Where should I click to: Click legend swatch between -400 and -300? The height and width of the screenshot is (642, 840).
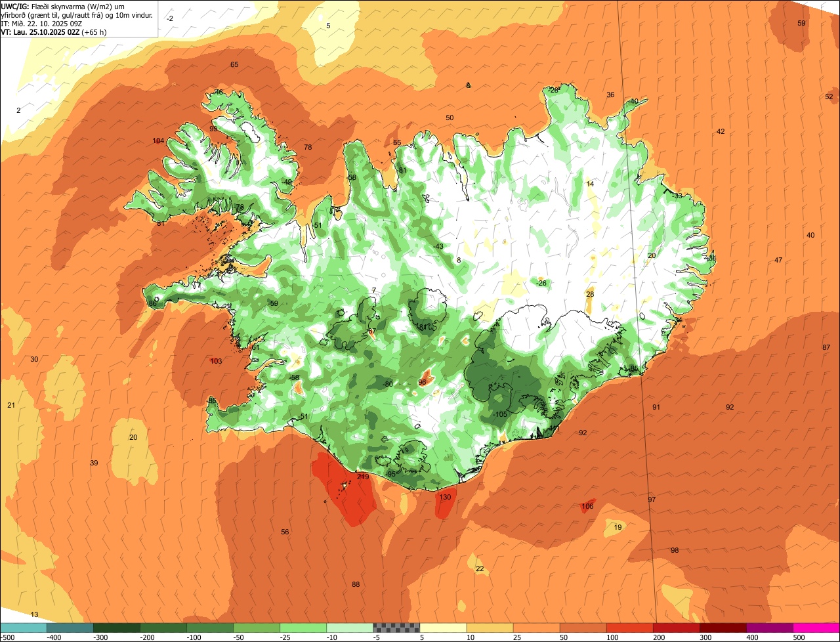coord(70,628)
